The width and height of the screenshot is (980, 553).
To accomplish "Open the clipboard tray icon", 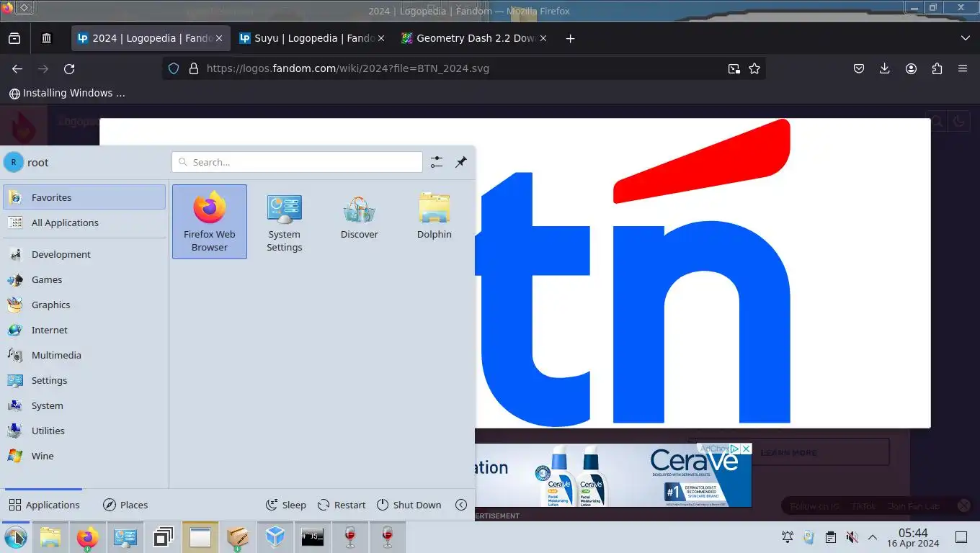I will (x=830, y=537).
